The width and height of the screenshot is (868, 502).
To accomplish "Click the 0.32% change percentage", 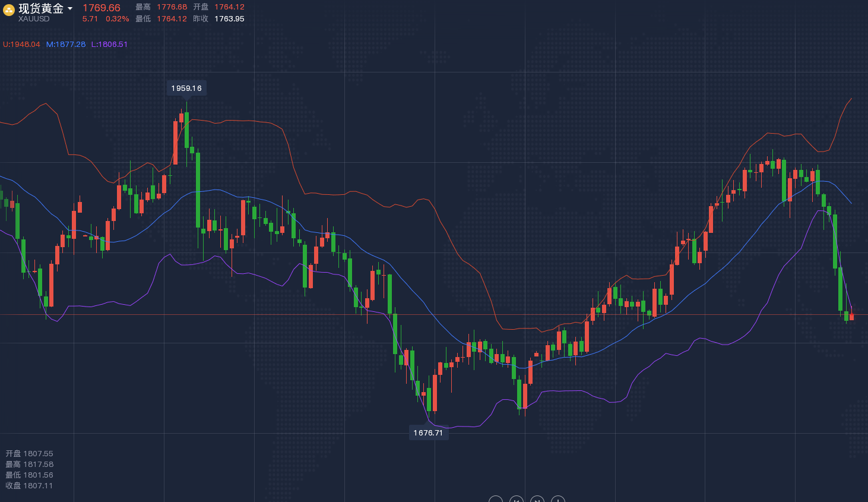I will [117, 19].
